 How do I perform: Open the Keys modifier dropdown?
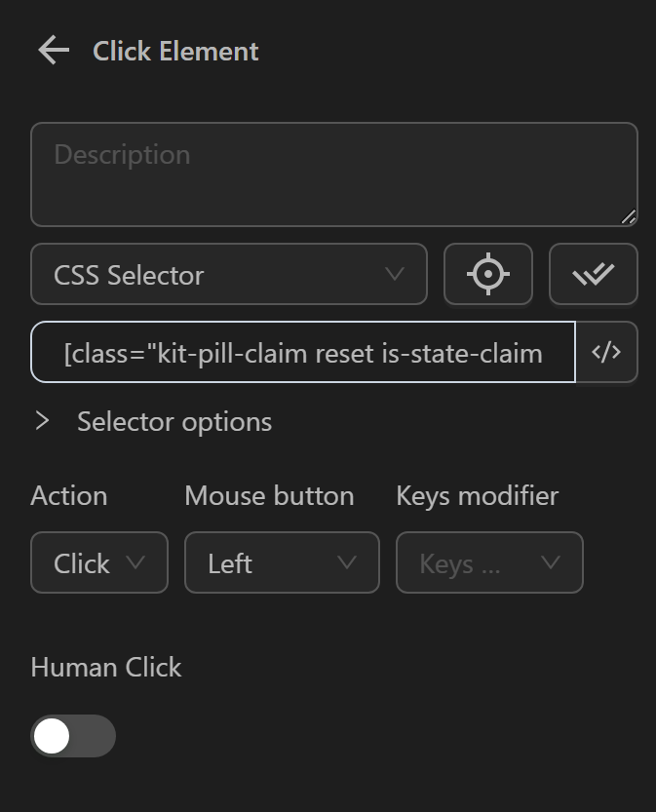point(489,562)
